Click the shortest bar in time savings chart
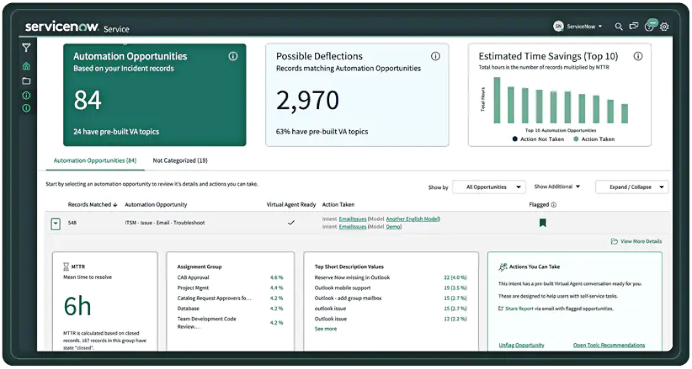692x369 pixels. [x=624, y=113]
